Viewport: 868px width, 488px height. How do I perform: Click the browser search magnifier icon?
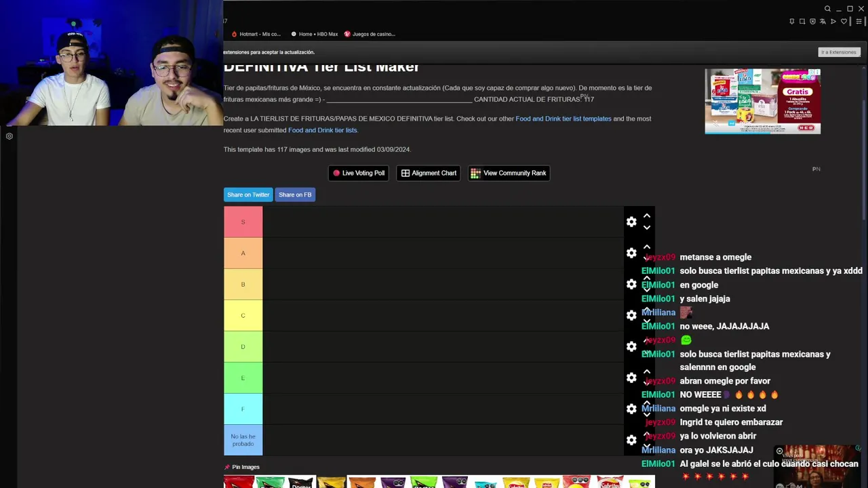click(827, 9)
